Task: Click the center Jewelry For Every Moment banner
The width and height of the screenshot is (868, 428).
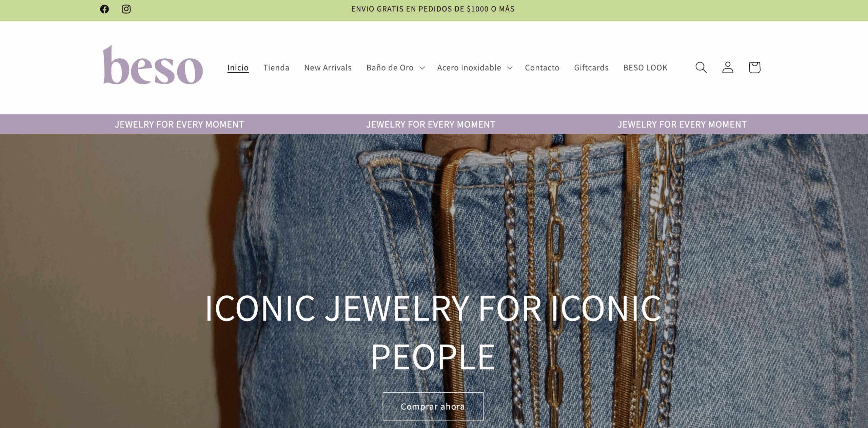Action: [x=431, y=125]
